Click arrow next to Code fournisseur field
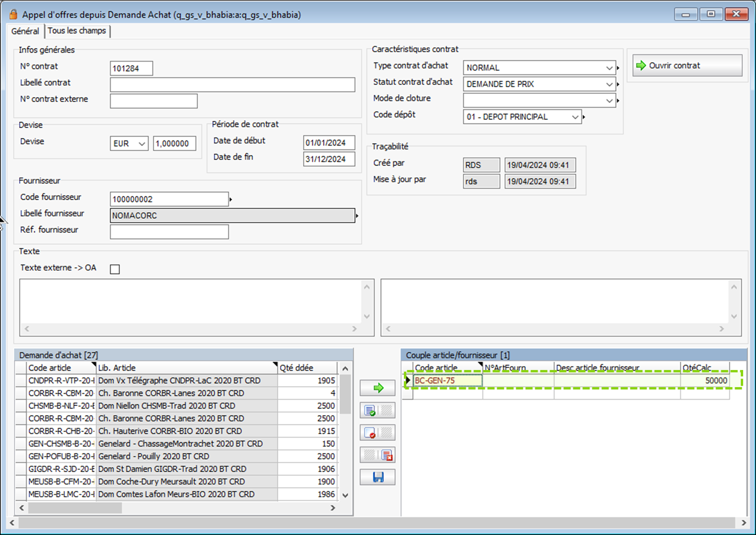 (x=231, y=199)
